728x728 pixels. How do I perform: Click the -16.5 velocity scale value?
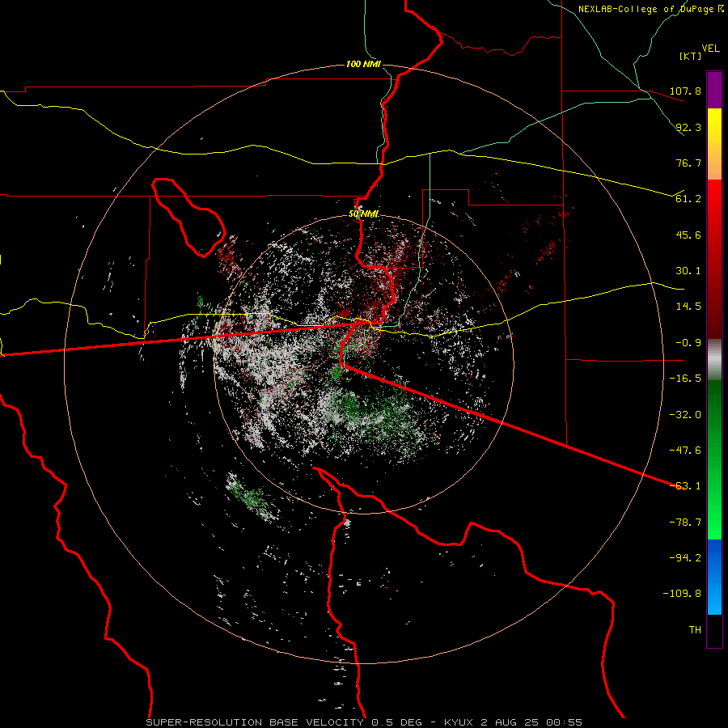click(685, 379)
